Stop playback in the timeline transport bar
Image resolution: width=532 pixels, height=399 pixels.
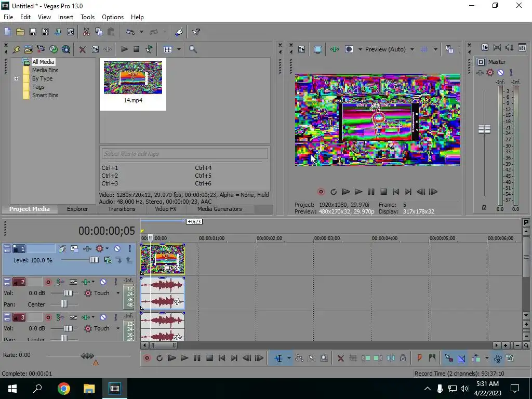click(x=209, y=358)
